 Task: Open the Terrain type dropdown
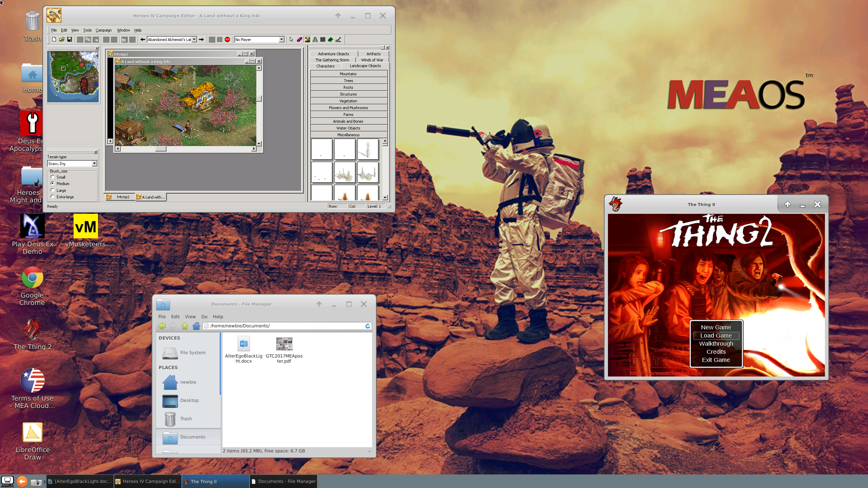click(94, 164)
